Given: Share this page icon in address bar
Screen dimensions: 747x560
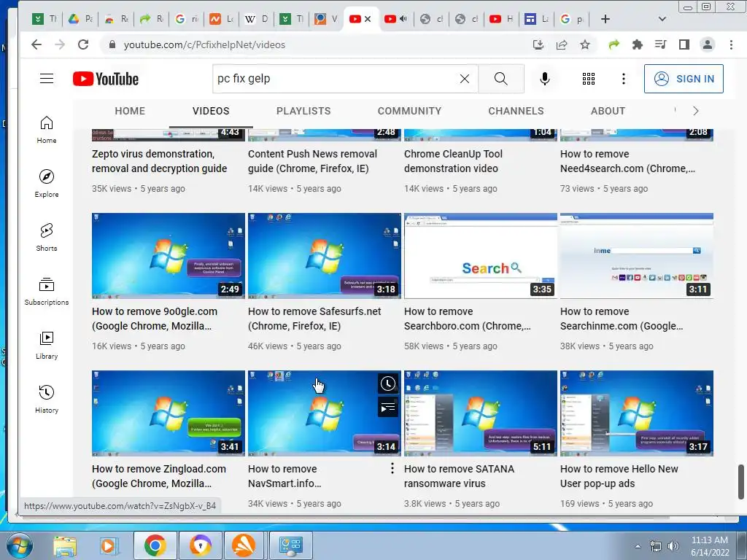Looking at the screenshot, I should click(562, 44).
